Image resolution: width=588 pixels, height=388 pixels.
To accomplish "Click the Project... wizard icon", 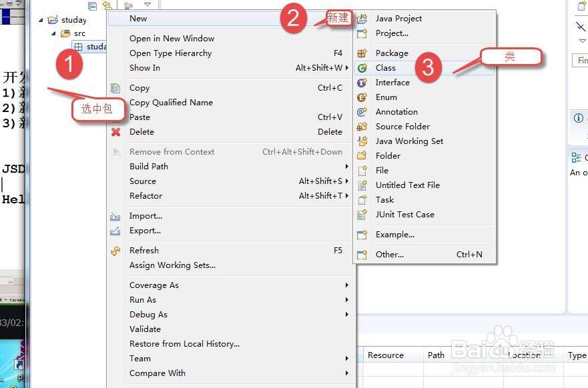I will (362, 34).
